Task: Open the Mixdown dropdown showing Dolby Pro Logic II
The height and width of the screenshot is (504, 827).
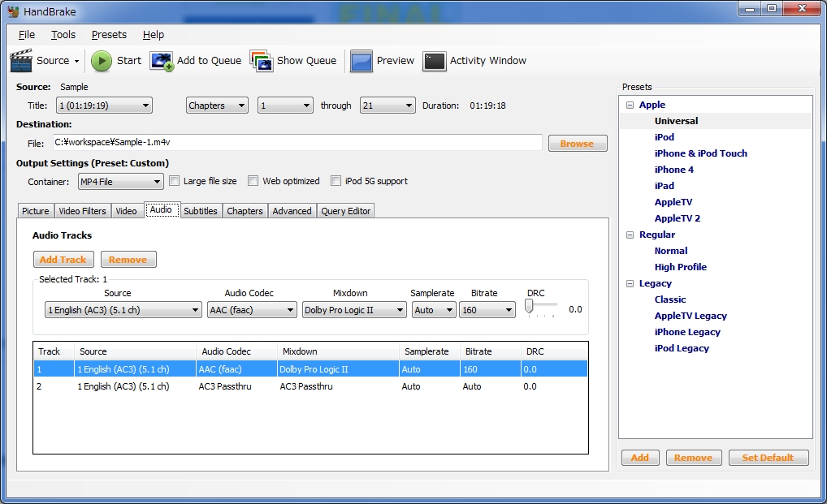Action: click(354, 310)
